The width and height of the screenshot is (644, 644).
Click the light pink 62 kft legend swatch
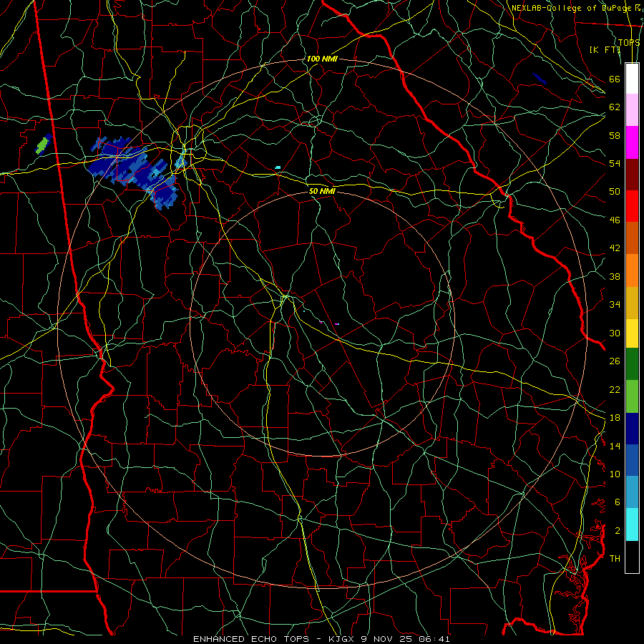(632, 110)
